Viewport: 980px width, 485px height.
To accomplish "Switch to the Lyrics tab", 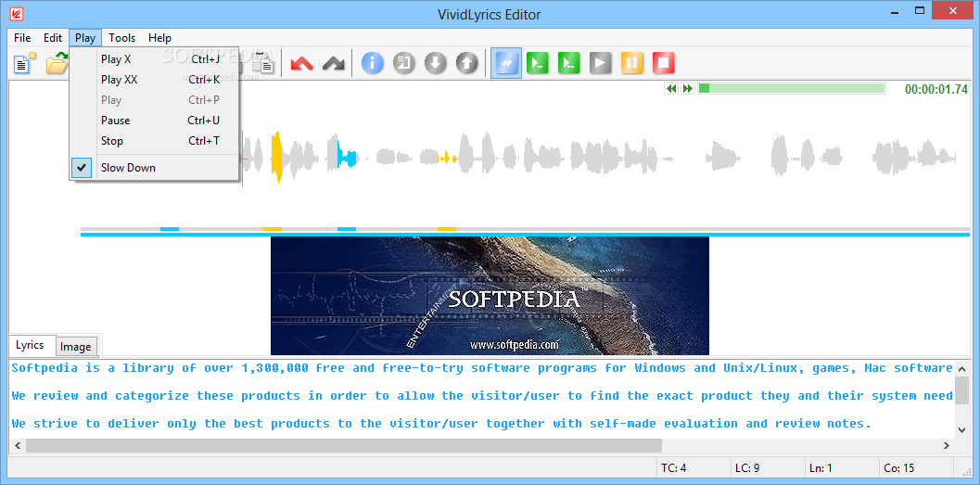I will click(x=30, y=345).
